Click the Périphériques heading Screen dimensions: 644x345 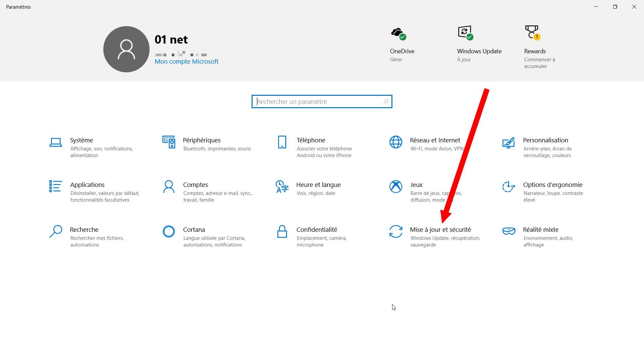(202, 140)
